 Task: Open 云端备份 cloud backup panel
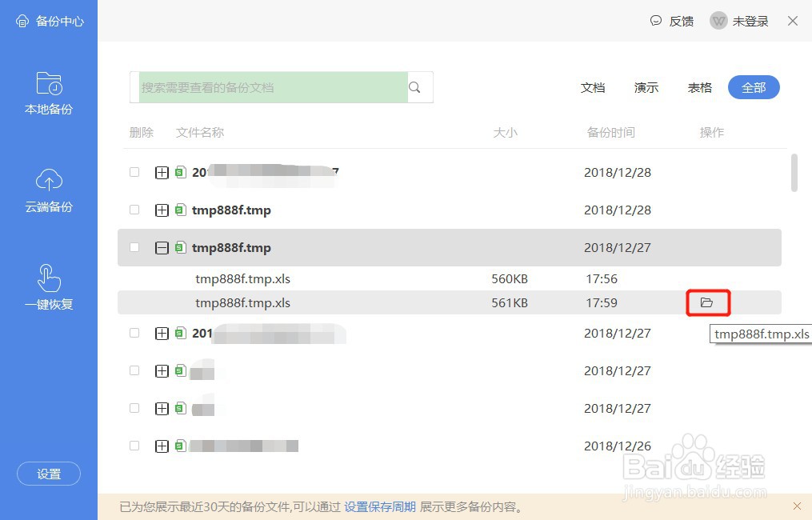click(49, 191)
